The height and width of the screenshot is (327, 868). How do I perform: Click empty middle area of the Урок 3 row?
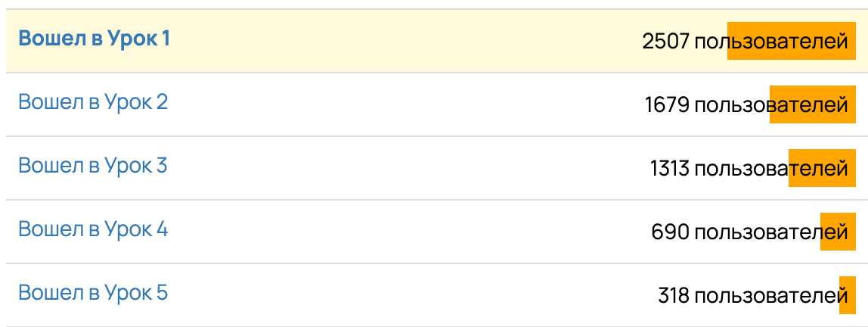click(401, 168)
